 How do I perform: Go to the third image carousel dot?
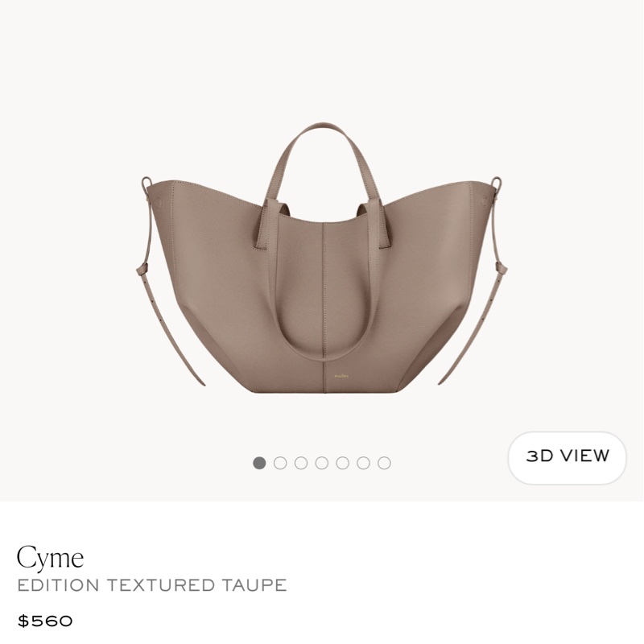(x=301, y=463)
